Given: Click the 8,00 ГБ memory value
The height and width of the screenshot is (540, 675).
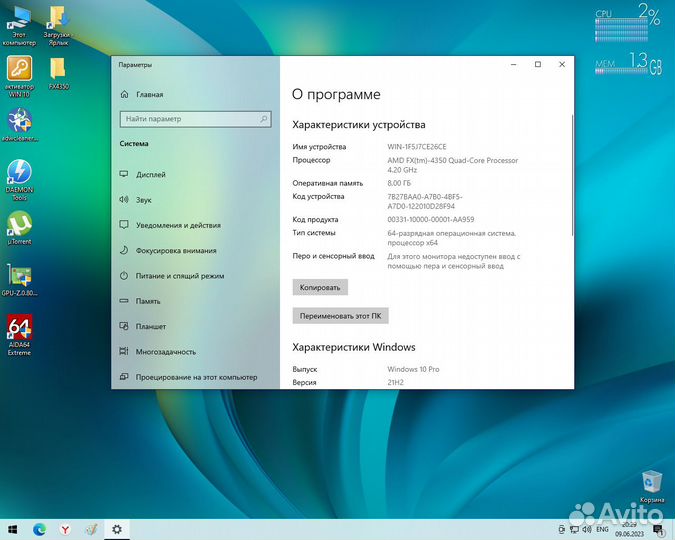Looking at the screenshot, I should click(x=399, y=183).
